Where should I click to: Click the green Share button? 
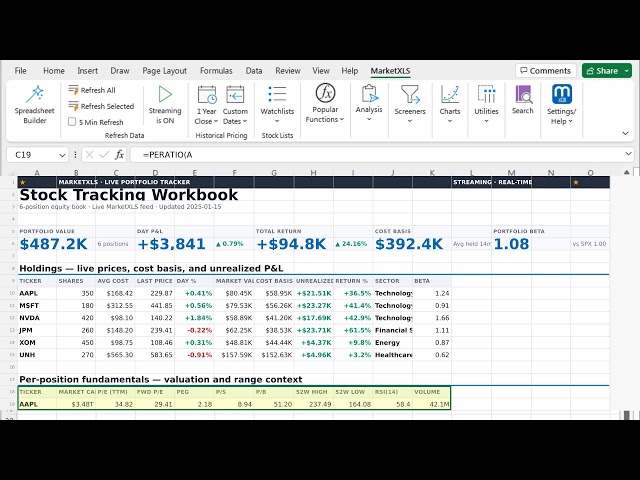pyautogui.click(x=602, y=71)
